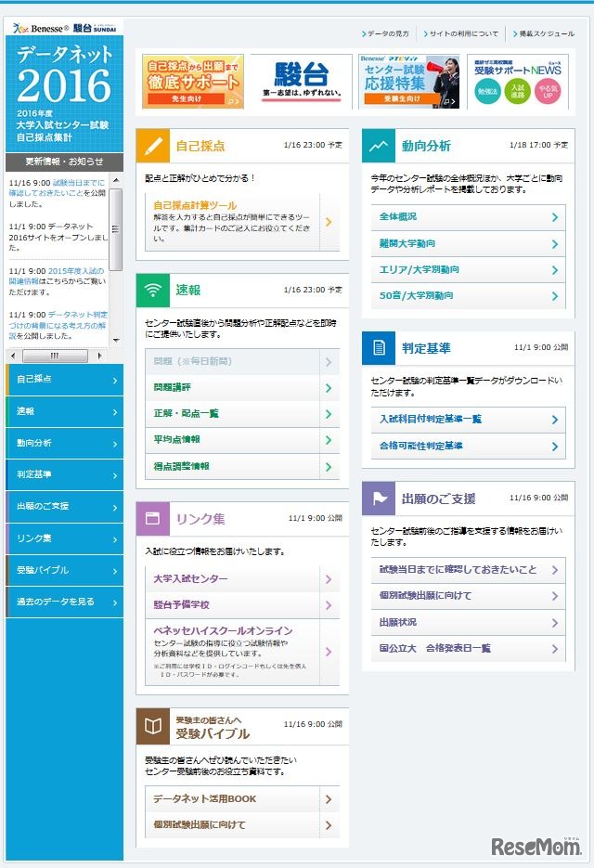Screen dimensions: 594x868
Task: Click the green wifi 速報 icon
Action: click(x=153, y=290)
